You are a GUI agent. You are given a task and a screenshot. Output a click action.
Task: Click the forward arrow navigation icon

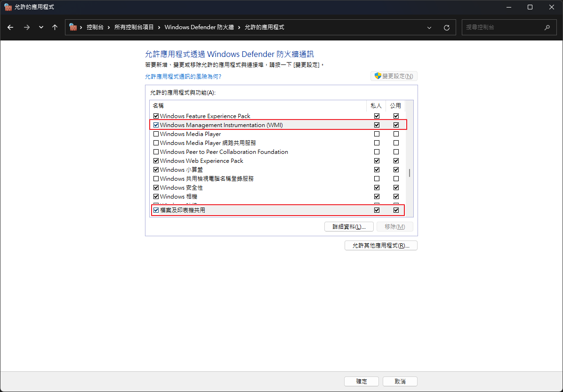point(26,27)
